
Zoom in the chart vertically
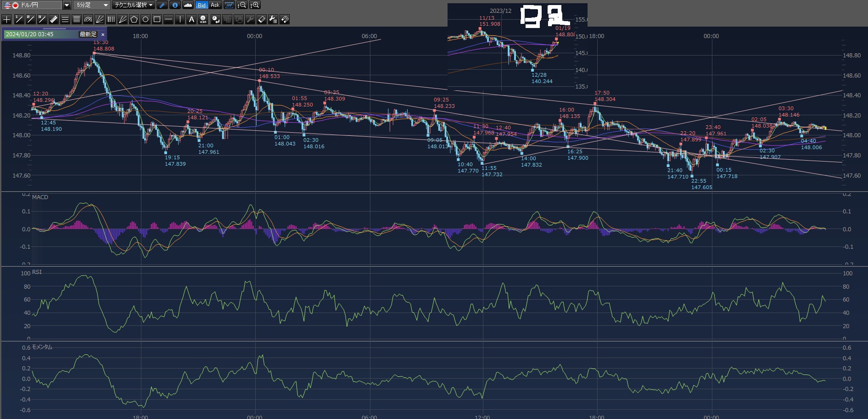click(x=255, y=5)
